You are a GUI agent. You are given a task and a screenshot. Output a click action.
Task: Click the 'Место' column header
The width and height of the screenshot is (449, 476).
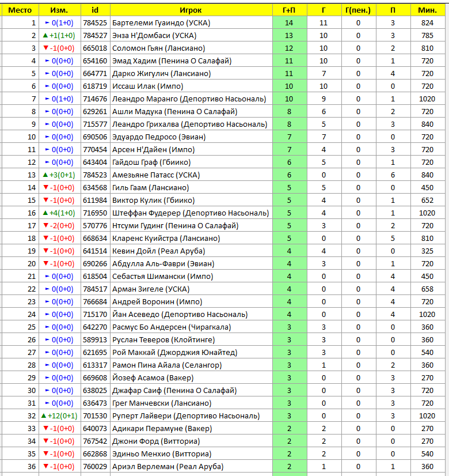coord(20,10)
